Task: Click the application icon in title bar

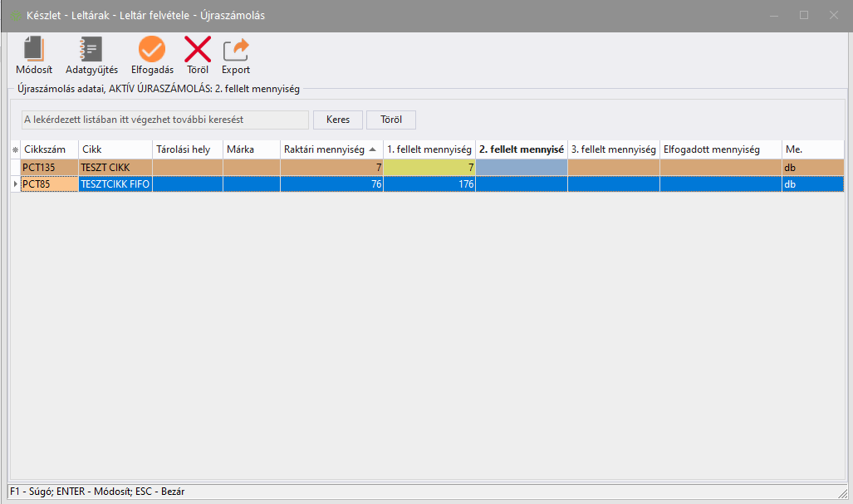Action: pyautogui.click(x=14, y=16)
